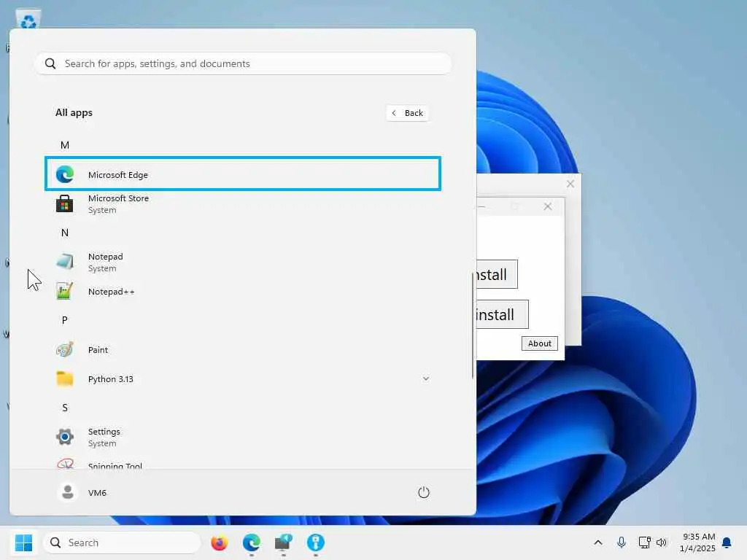Open the blue info app on taskbar
Screen dimensions: 747x560
[x=315, y=542]
